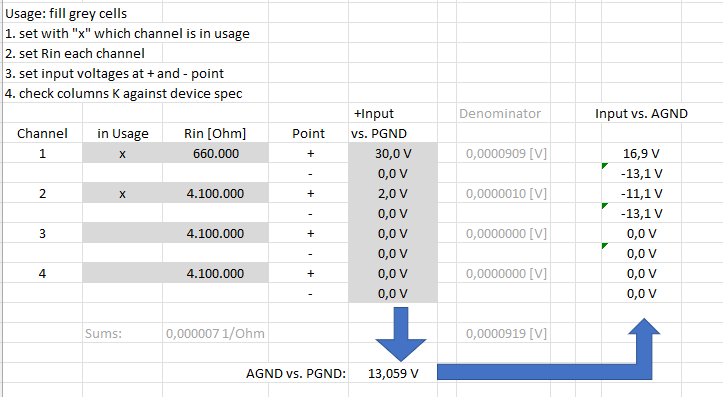This screenshot has height=397, width=723.
Task: Select the "0,000007 1/Ohm" sum cell
Action: pyautogui.click(x=215, y=334)
